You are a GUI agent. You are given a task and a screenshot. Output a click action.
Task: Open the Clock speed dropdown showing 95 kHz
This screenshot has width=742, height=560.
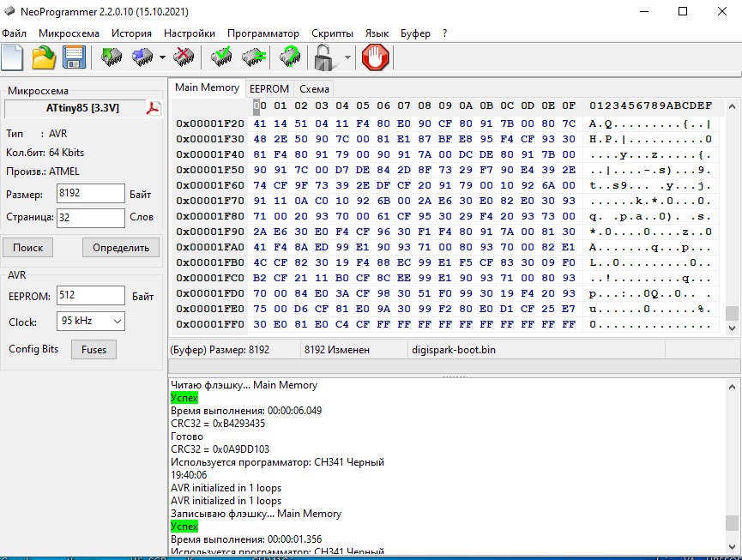point(91,321)
